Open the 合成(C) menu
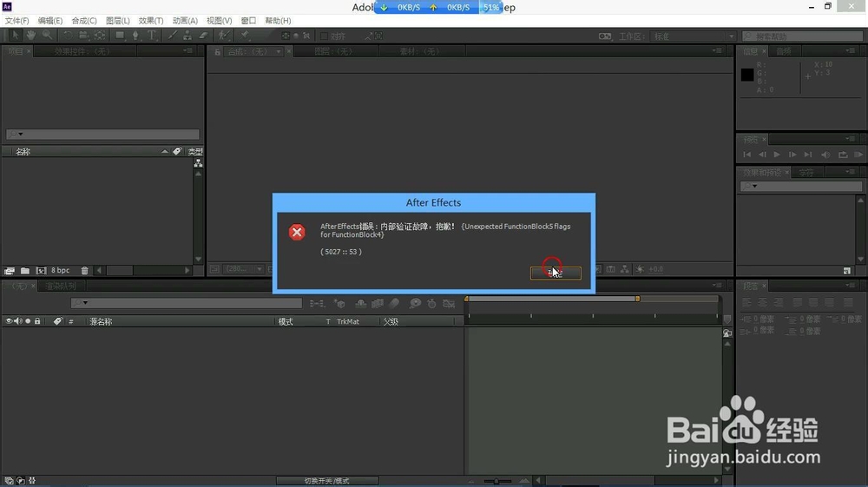Viewport: 868px width, 487px height. (84, 21)
